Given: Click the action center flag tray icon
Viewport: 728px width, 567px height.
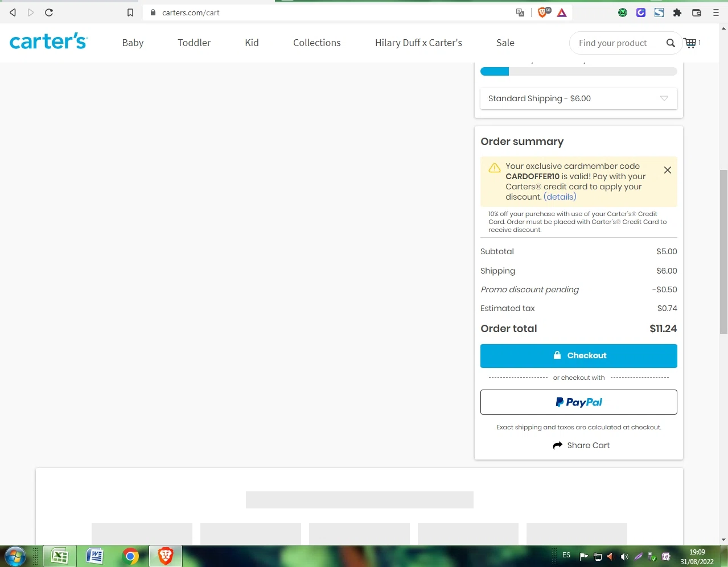Looking at the screenshot, I should (583, 557).
